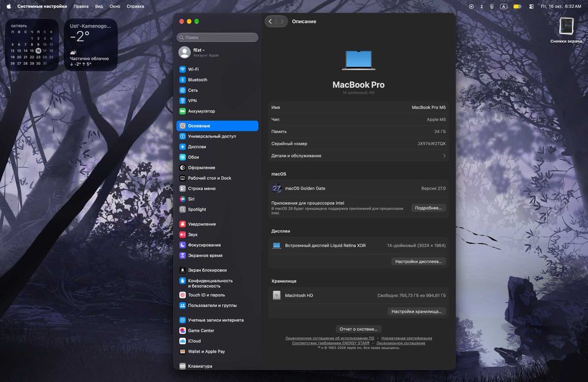Open Лицензионное соглашение об использовании ПО link
Image resolution: width=588 pixels, height=382 pixels.
pyautogui.click(x=330, y=338)
